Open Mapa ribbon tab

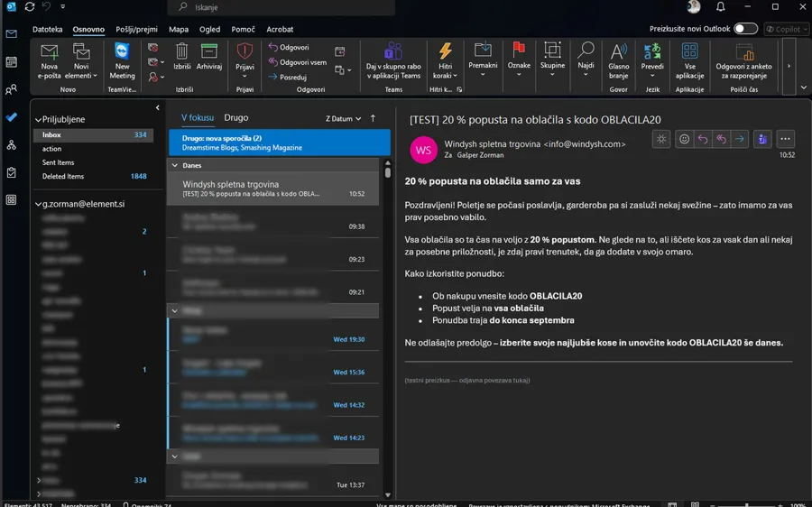(178, 29)
